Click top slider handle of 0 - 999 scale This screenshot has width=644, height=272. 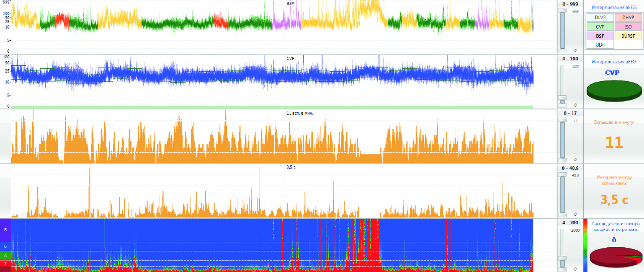pyautogui.click(x=562, y=10)
